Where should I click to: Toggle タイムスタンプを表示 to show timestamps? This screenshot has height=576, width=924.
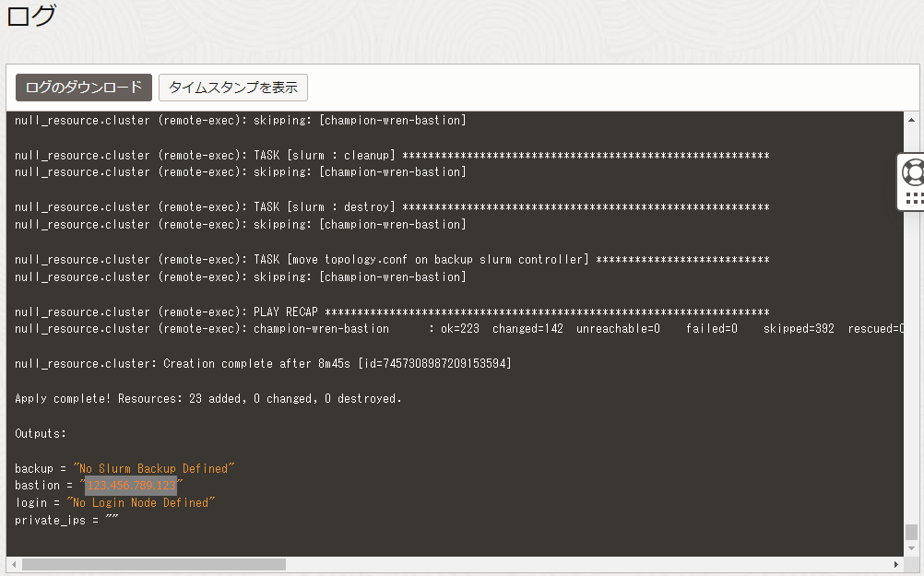(233, 88)
